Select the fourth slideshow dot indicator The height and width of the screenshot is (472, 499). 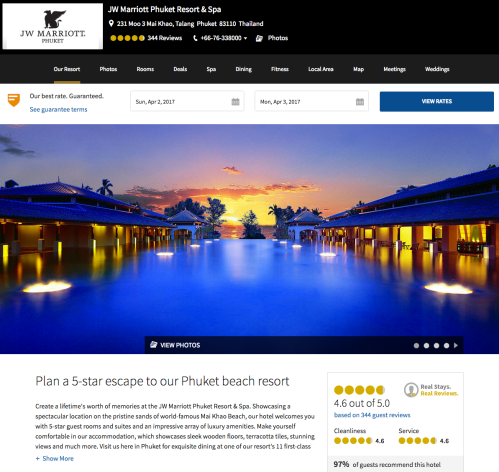(446, 346)
